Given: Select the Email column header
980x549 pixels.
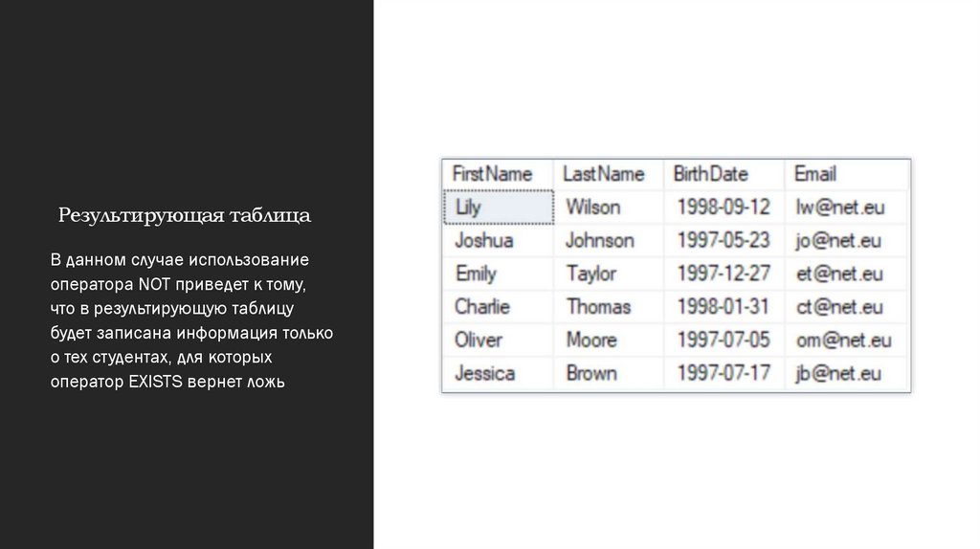Looking at the screenshot, I should [x=847, y=174].
